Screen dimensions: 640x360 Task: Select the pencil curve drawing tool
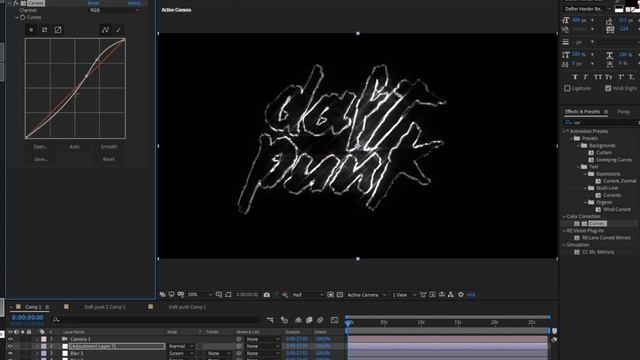coord(118,30)
